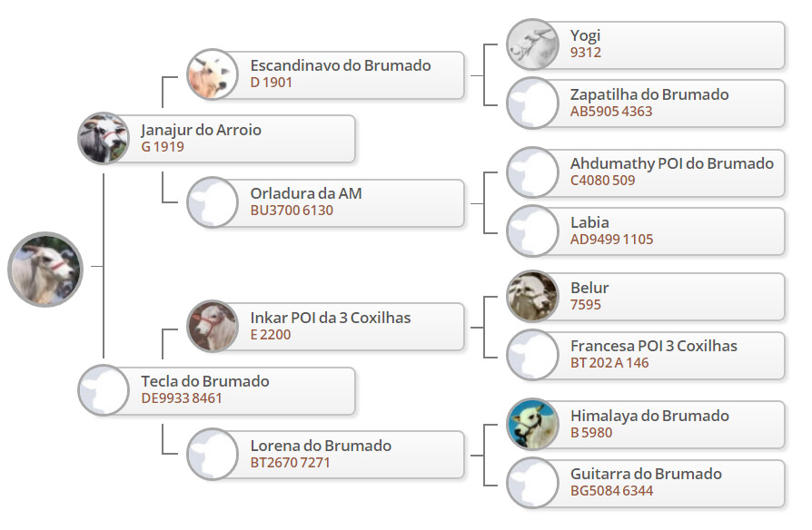The width and height of the screenshot is (812, 530).
Task: Select Orladura da AM placeholder icon
Action: point(213,202)
